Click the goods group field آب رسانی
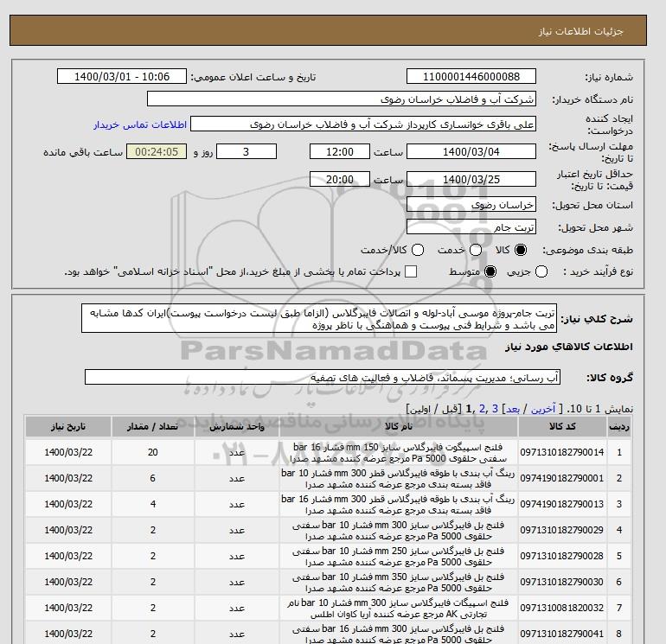This screenshot has width=666, height=644. 323,377
